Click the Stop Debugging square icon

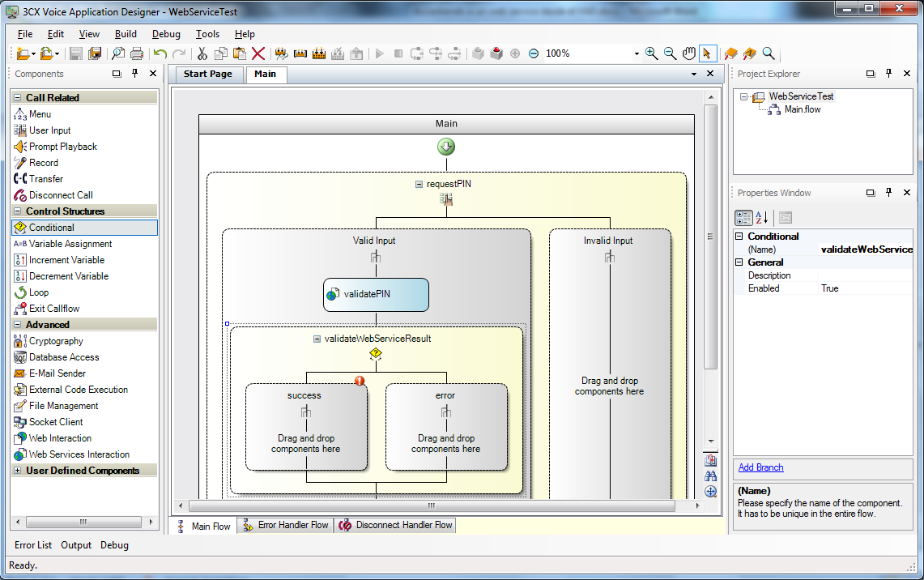pos(398,53)
